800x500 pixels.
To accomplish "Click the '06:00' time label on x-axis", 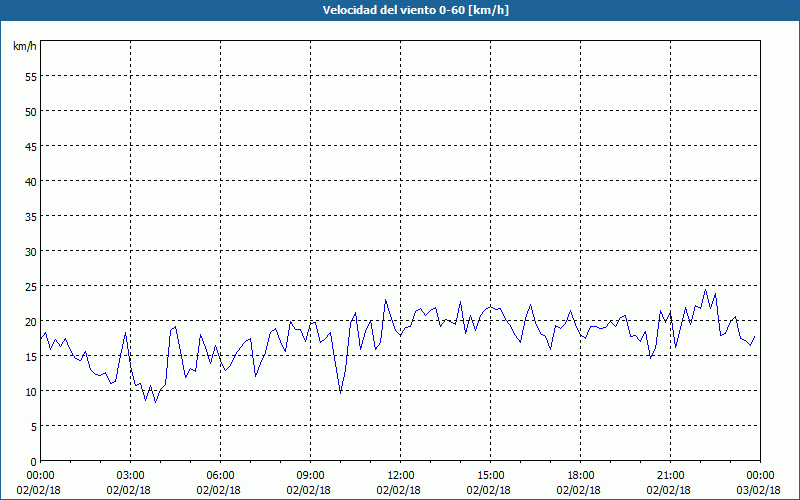I will [x=220, y=476].
